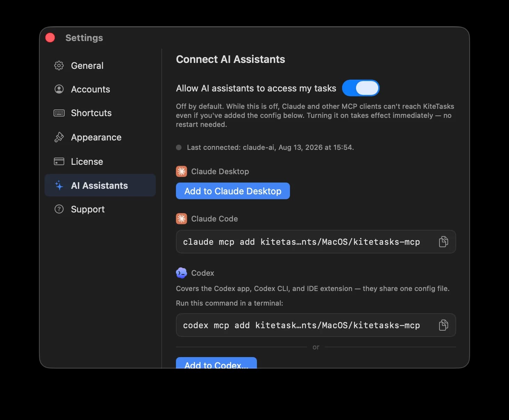Image resolution: width=509 pixels, height=420 pixels.
Task: Click the 'or' separator label
Action: tap(316, 347)
